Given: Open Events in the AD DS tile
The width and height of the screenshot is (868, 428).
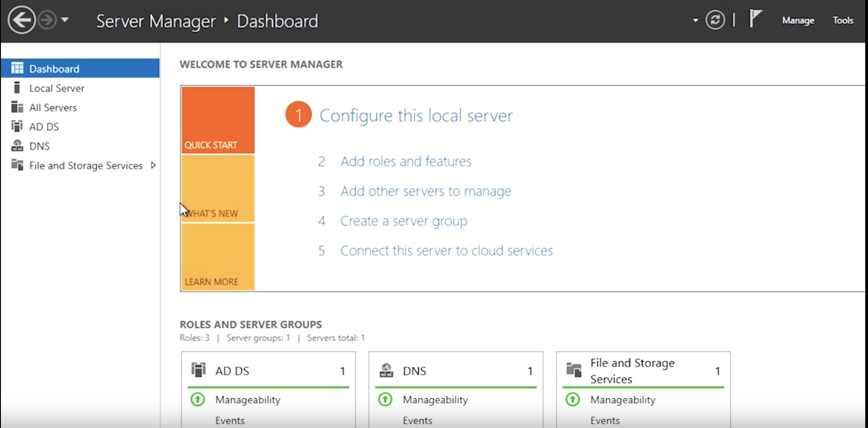Looking at the screenshot, I should click(x=230, y=420).
